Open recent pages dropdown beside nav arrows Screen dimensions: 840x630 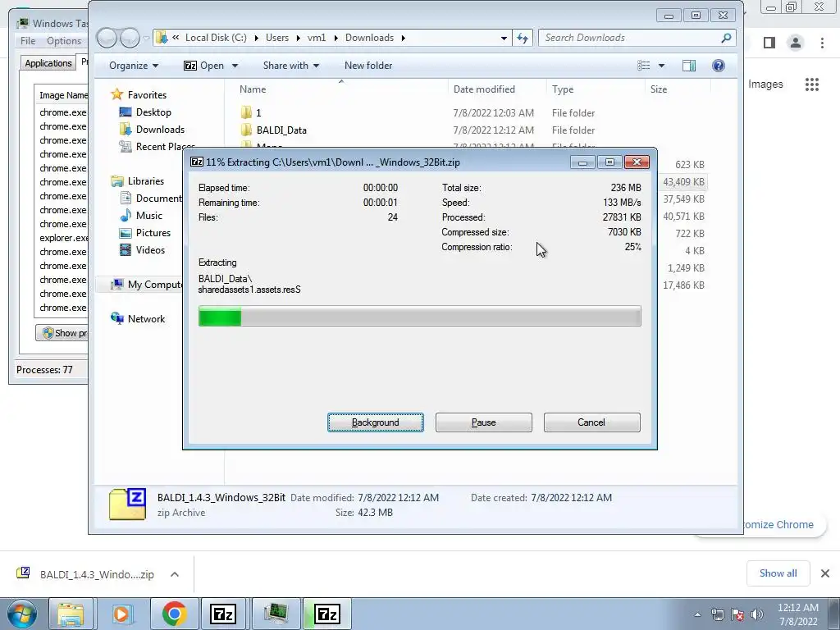tap(146, 38)
